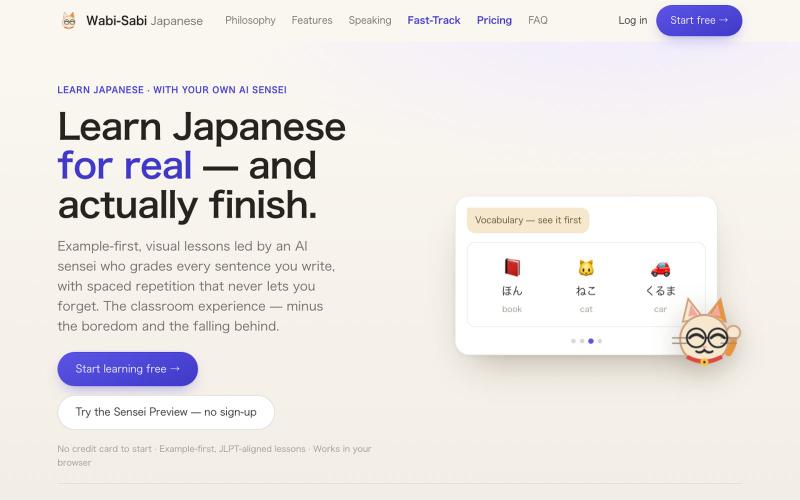Open the Pricing nav link
This screenshot has width=800, height=500.
coord(494,20)
